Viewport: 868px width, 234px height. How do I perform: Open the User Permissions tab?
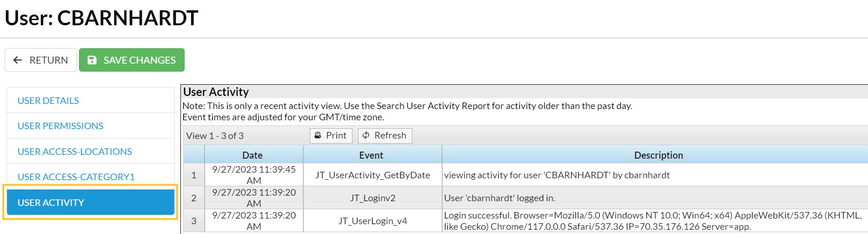(60, 126)
